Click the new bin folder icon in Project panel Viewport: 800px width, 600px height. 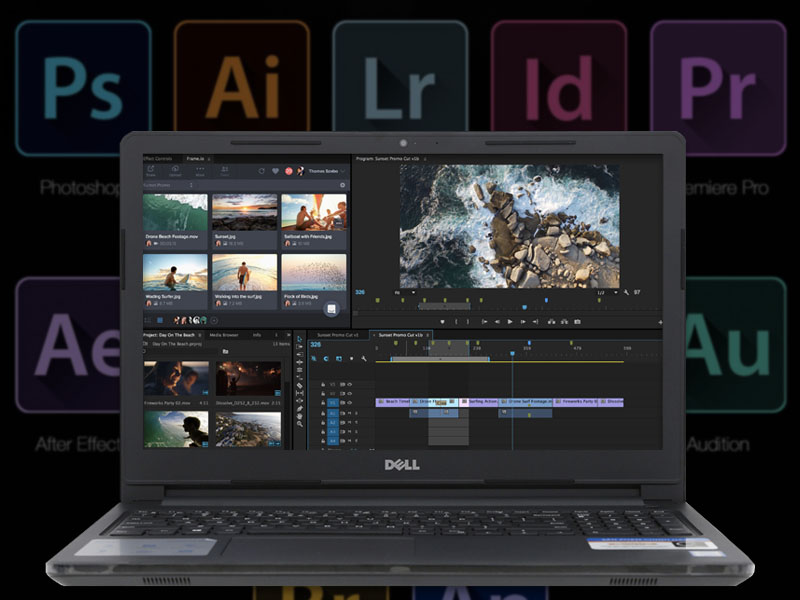tap(225, 352)
